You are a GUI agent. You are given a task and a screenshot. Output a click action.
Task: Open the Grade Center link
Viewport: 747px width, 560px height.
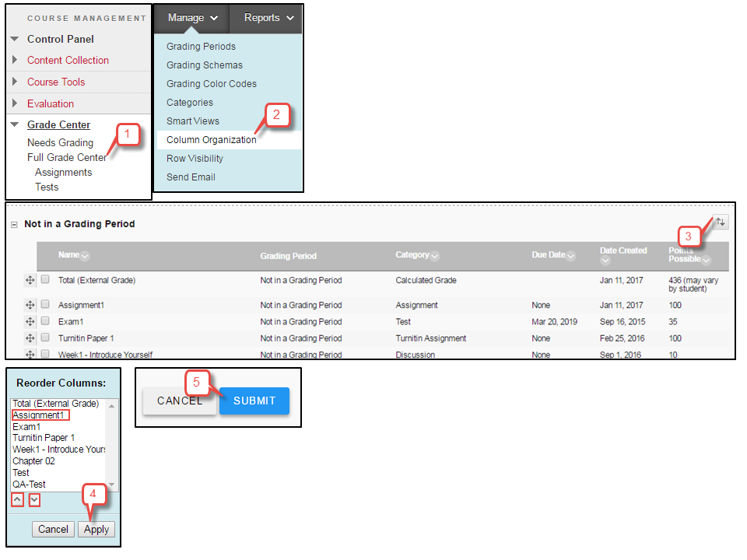coord(58,124)
